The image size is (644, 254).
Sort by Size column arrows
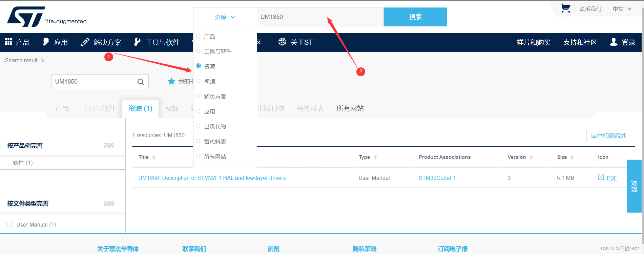pyautogui.click(x=572, y=157)
